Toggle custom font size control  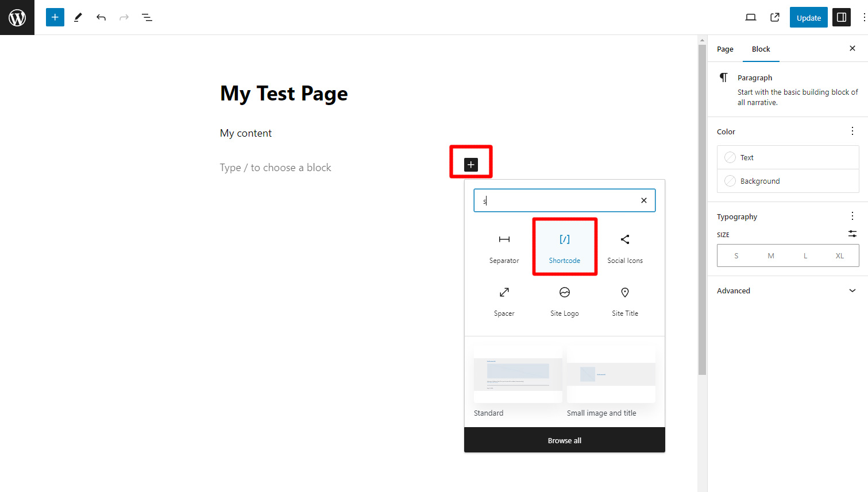click(x=852, y=234)
